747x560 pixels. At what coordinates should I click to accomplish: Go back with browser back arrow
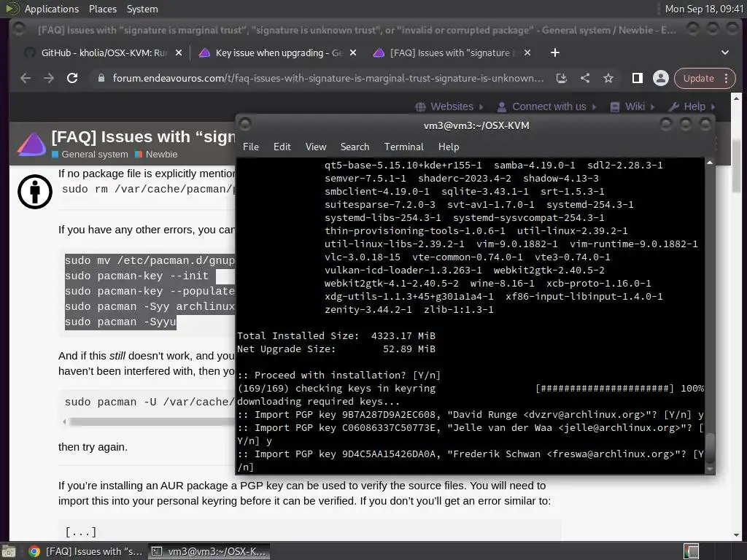pyautogui.click(x=26, y=78)
